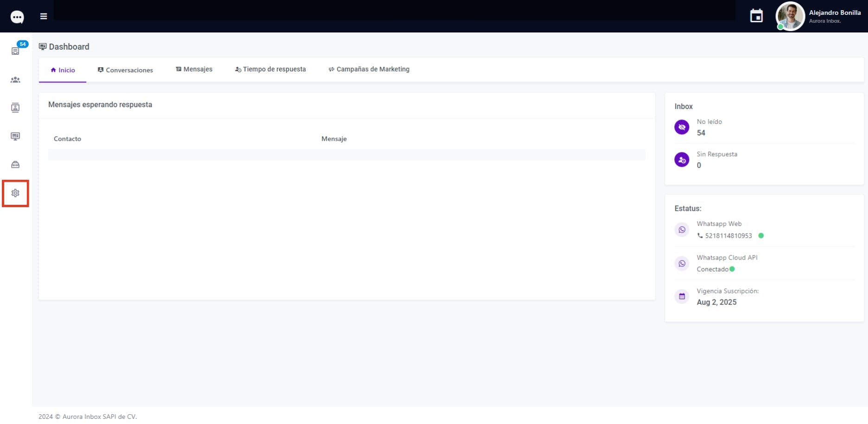
Task: Open the calendar icon in top bar
Action: [756, 16]
